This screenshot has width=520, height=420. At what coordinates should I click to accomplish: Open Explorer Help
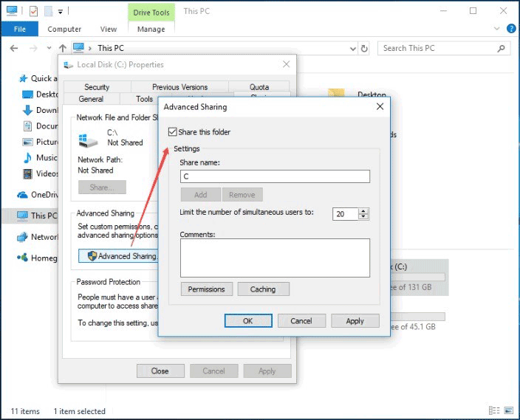click(511, 29)
